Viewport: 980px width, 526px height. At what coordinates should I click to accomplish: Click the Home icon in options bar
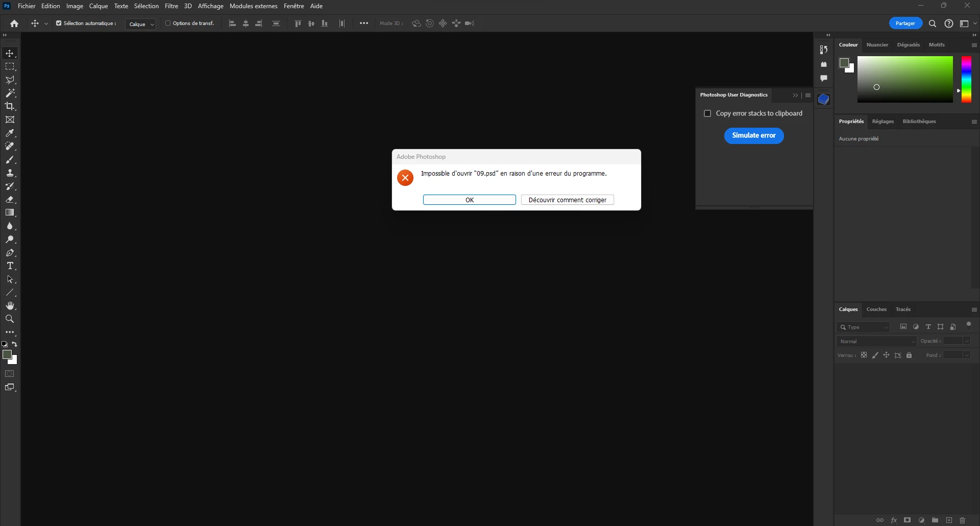pyautogui.click(x=14, y=23)
